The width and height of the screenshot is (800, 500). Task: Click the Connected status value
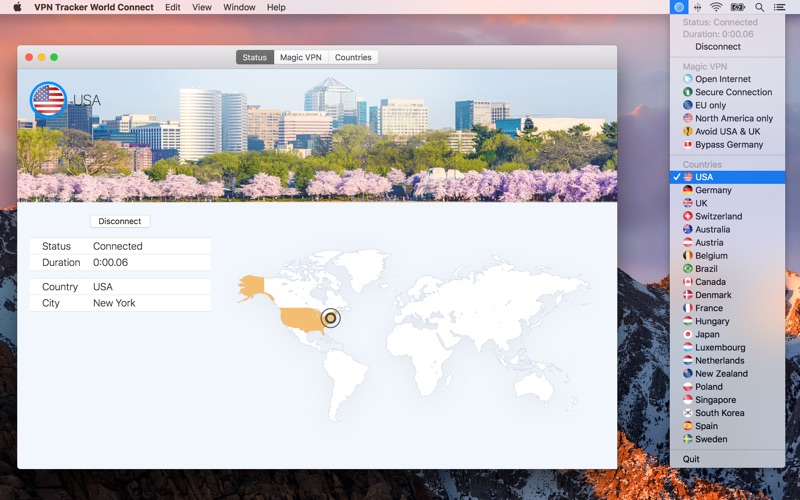point(118,246)
